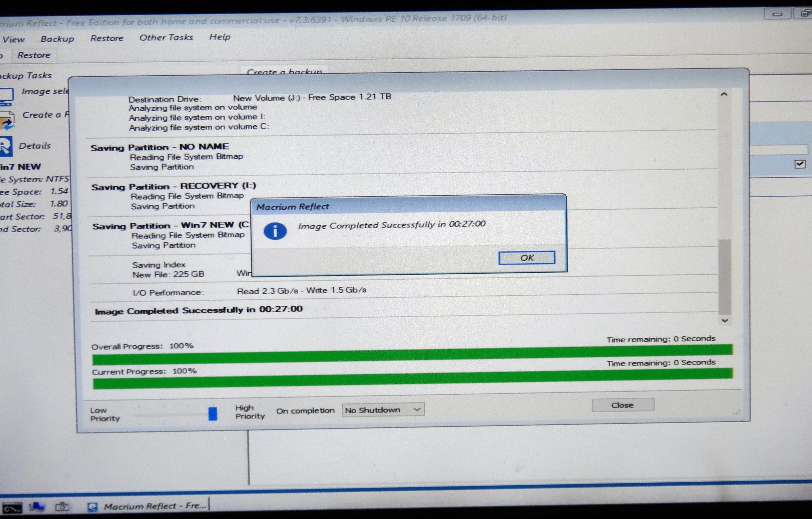Click the Win7 NEW label in the Details panel

(x=21, y=167)
